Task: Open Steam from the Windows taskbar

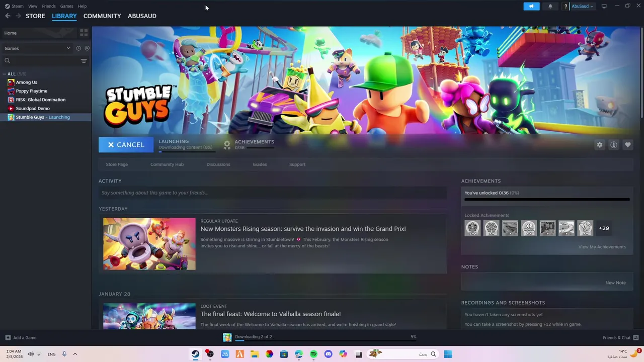Action: 195,354
